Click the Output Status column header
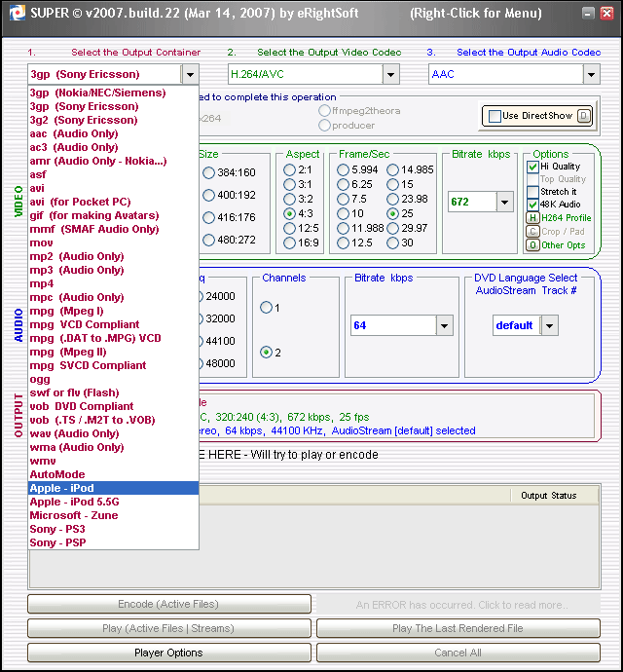 [x=555, y=496]
